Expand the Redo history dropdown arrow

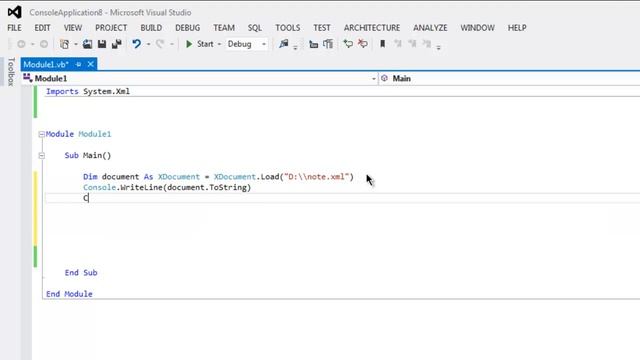(x=172, y=44)
